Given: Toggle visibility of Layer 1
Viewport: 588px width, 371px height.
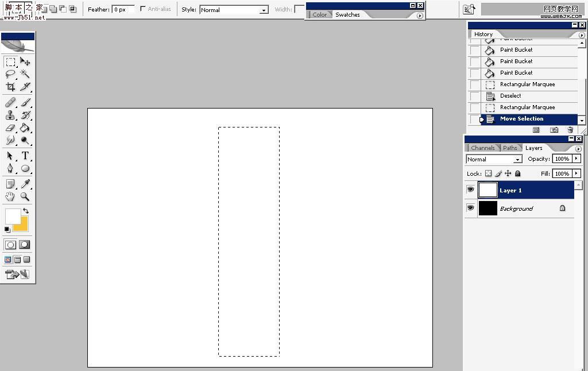Looking at the screenshot, I should (470, 190).
